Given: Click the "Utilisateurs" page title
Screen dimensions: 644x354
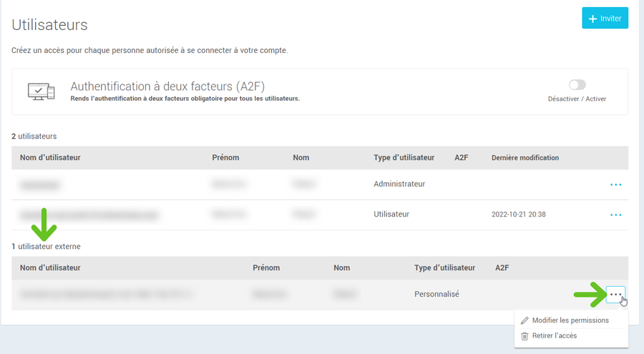Looking at the screenshot, I should [49, 25].
